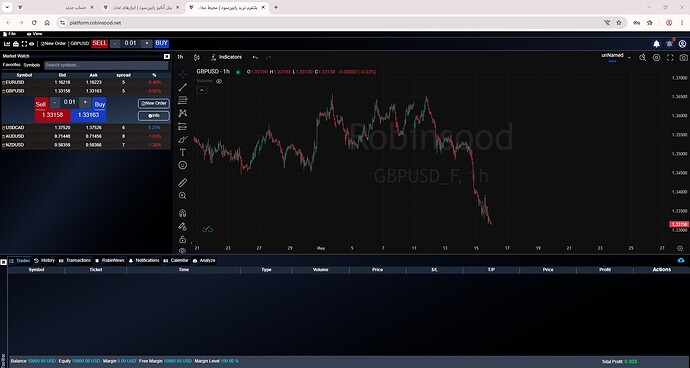Screen dimensions: 690x368
Task: Increase volume with top toolbar plus
Action: point(147,43)
